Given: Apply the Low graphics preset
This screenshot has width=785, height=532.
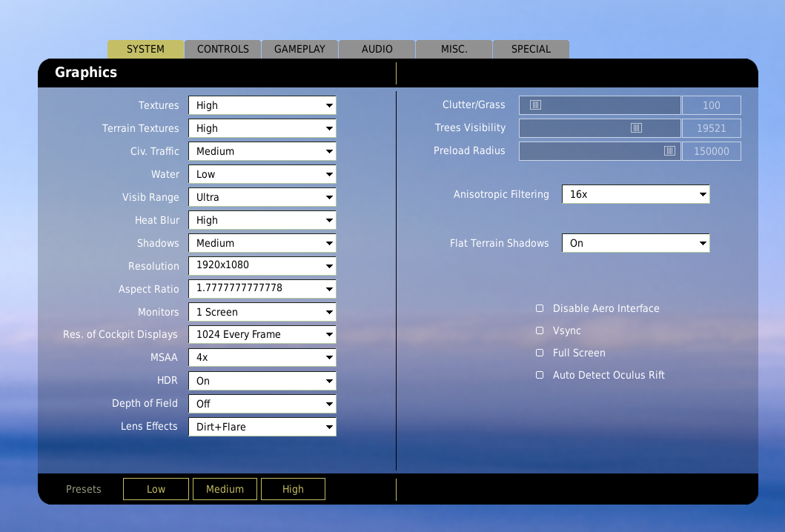Looking at the screenshot, I should click(x=156, y=489).
